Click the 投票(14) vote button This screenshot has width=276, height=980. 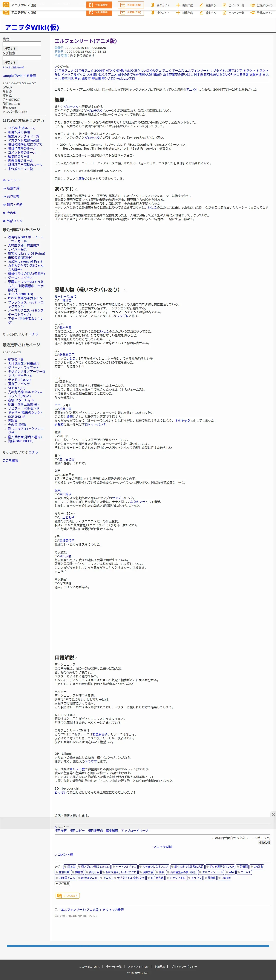coord(264,842)
